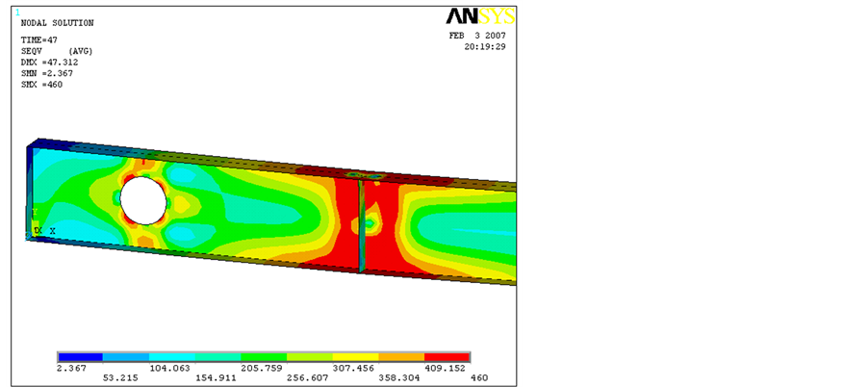Click the SMN =2.367 value
868x387 pixels.
(x=47, y=73)
